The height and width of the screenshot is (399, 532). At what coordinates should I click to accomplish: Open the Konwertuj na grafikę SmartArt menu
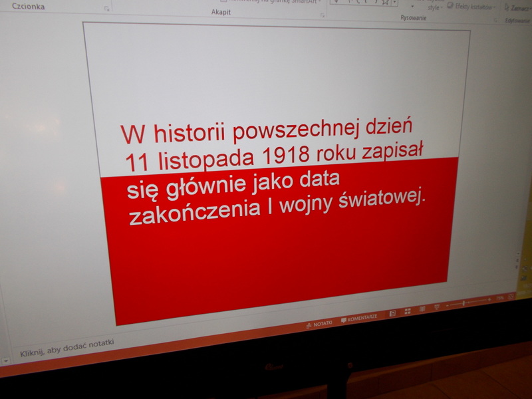pyautogui.click(x=273, y=1)
